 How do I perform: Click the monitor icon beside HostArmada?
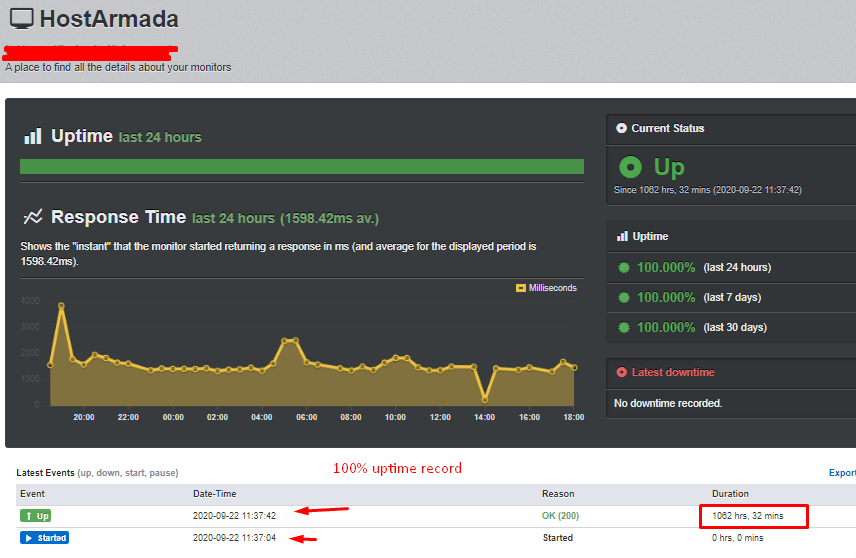click(22, 19)
